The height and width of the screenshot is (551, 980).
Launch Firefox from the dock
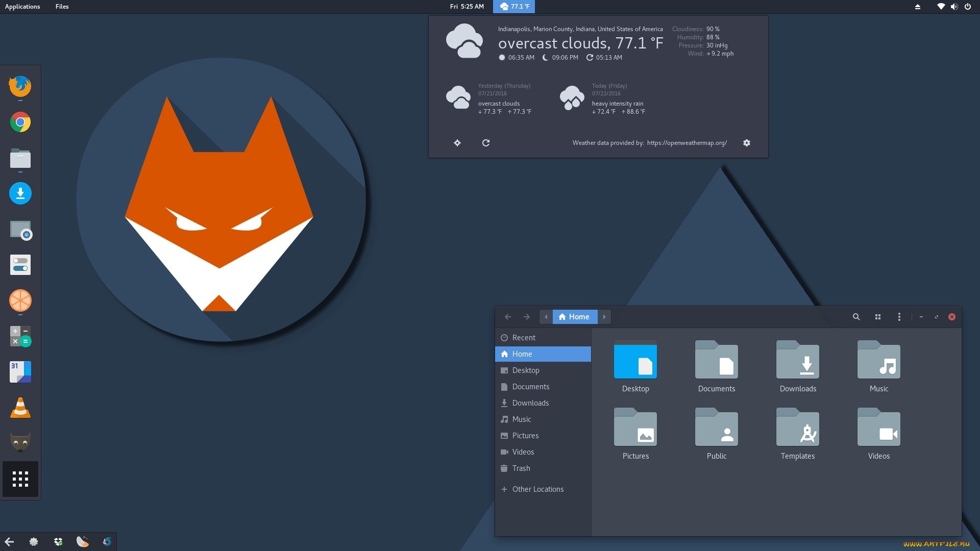tap(20, 87)
